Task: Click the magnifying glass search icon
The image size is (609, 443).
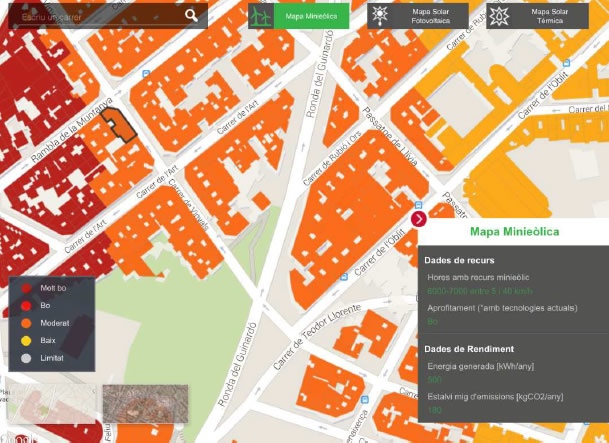Action: pyautogui.click(x=191, y=15)
